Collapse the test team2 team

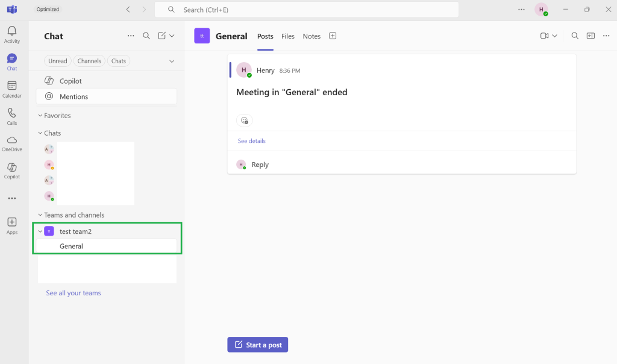pos(40,231)
